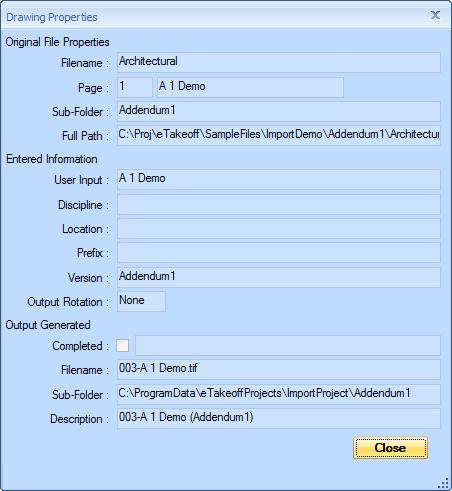Click the output Sub-Folder ProgramData path field

(x=279, y=394)
